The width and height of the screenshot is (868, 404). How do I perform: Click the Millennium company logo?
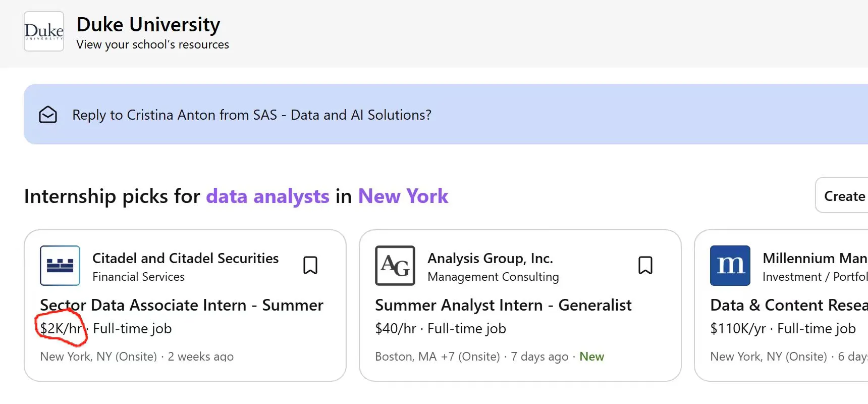coord(730,266)
